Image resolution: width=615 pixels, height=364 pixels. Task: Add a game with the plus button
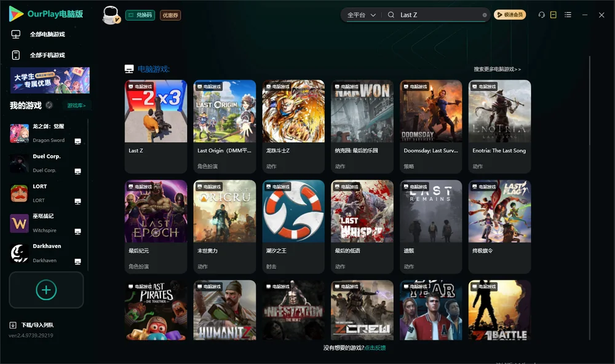[x=46, y=290]
